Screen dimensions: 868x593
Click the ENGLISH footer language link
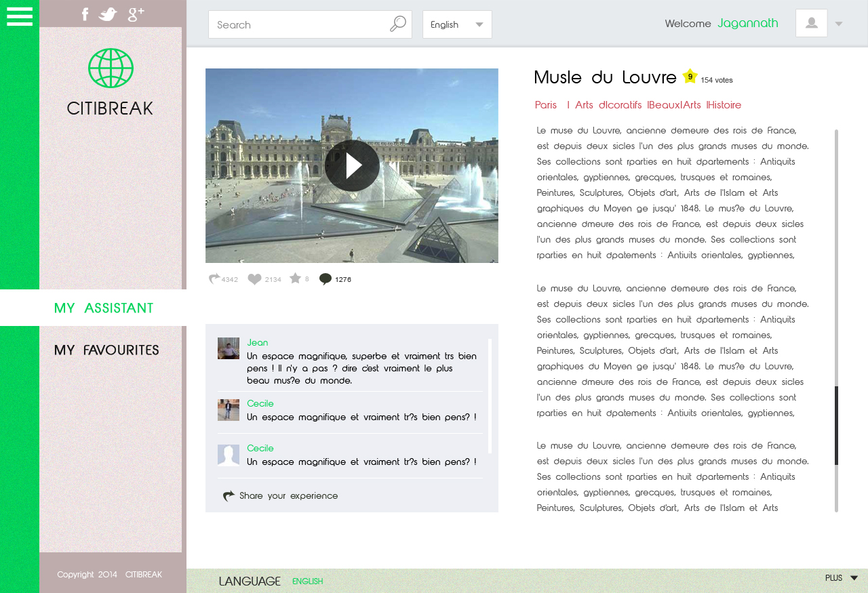point(308,581)
